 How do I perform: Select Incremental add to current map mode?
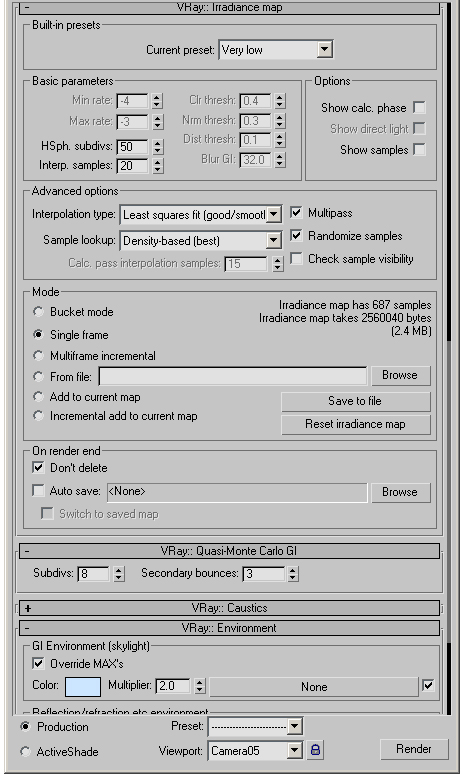[x=38, y=416]
